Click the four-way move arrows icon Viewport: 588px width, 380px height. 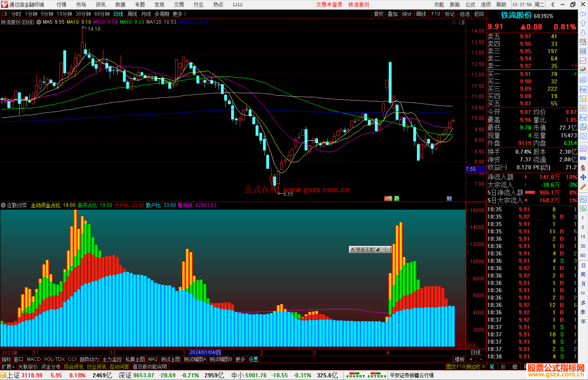583,177
